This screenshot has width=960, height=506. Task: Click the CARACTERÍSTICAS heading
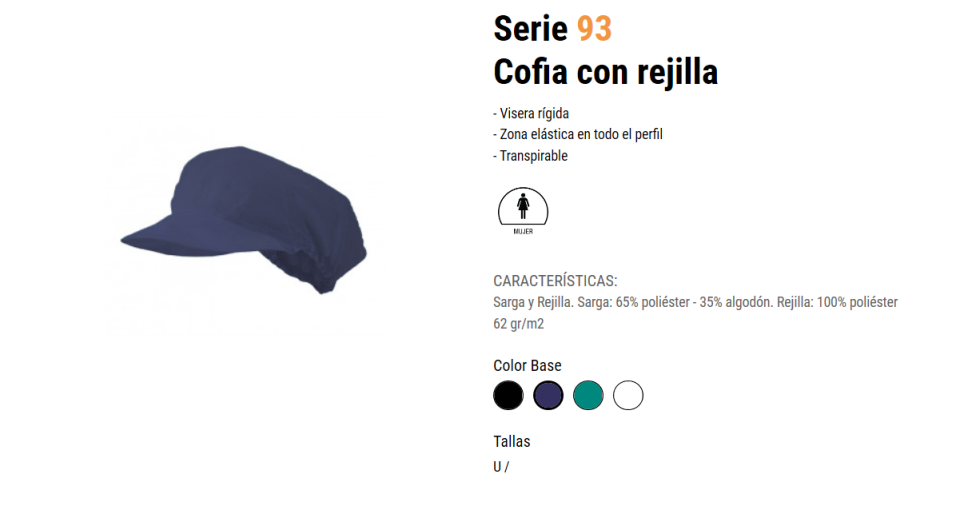tap(555, 281)
